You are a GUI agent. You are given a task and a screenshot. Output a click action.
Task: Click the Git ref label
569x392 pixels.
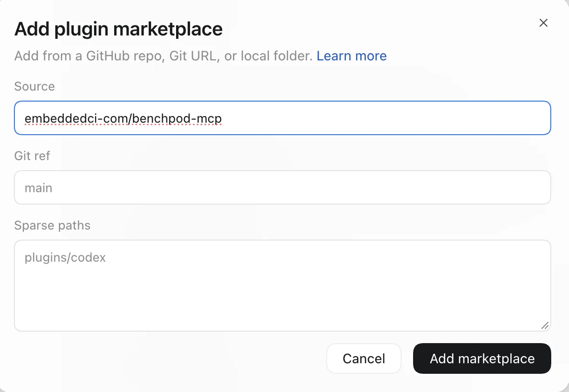pyautogui.click(x=32, y=156)
